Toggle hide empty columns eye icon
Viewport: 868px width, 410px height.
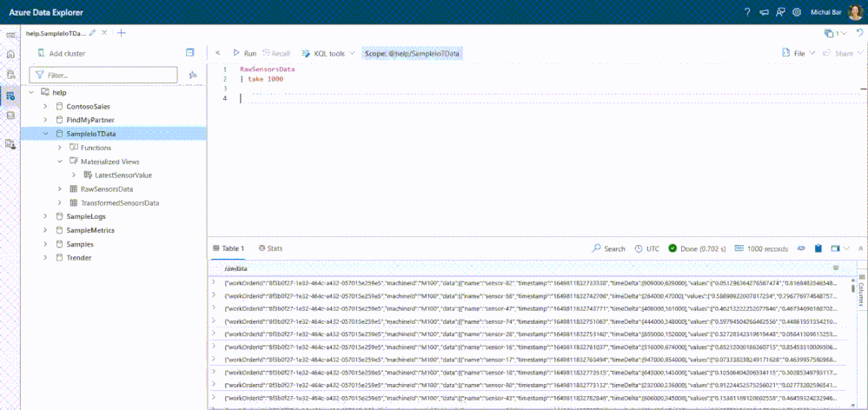coord(800,248)
